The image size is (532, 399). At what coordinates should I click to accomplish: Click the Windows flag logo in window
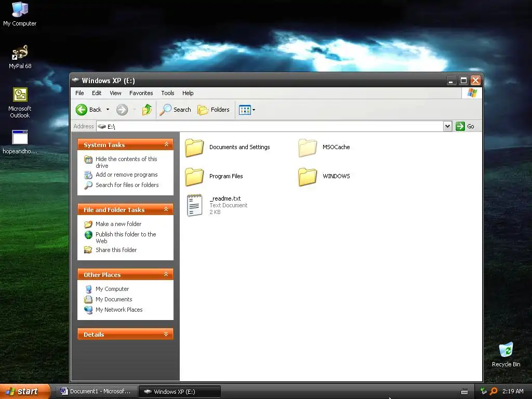point(472,93)
